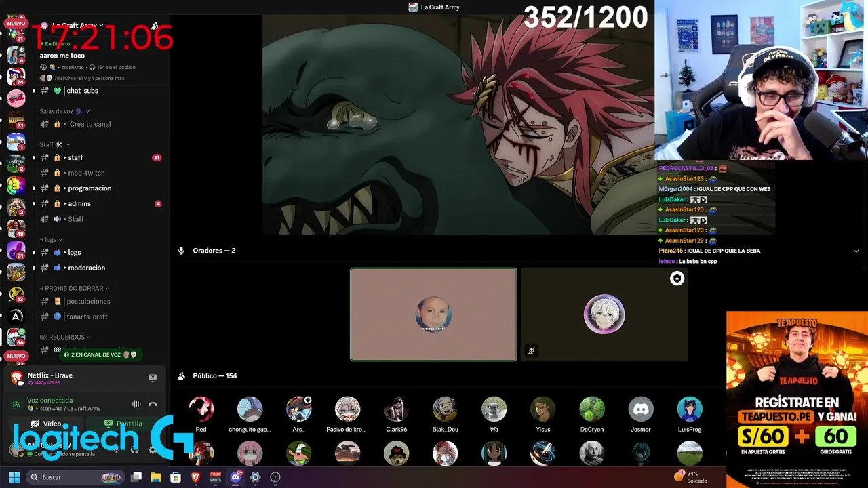Open audience member LuisFrog avatar
Viewport: 868px width, 488px height.
[689, 409]
